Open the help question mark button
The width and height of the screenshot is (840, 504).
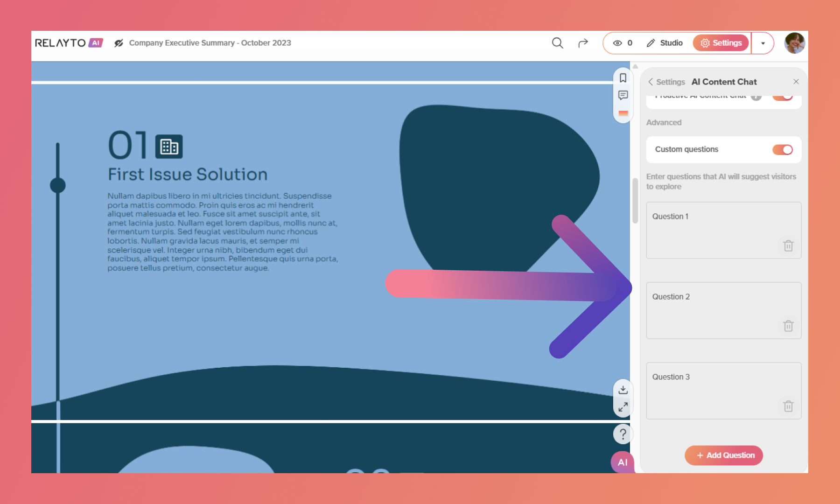click(623, 434)
